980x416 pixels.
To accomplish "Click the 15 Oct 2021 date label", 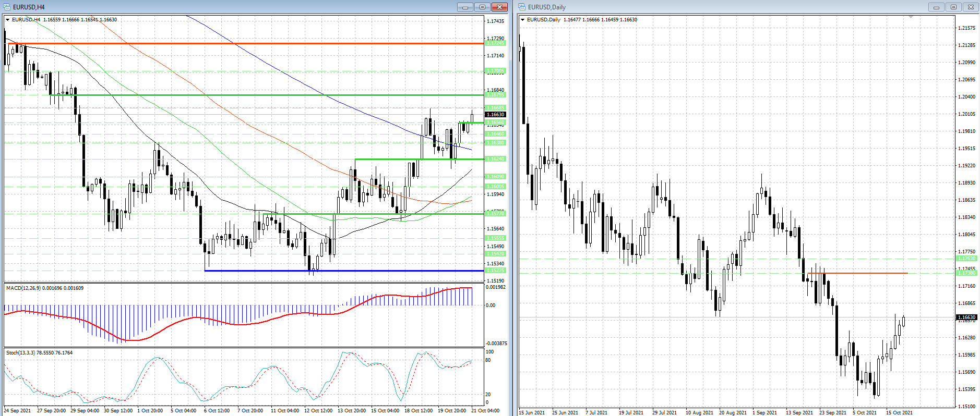I will 899,412.
